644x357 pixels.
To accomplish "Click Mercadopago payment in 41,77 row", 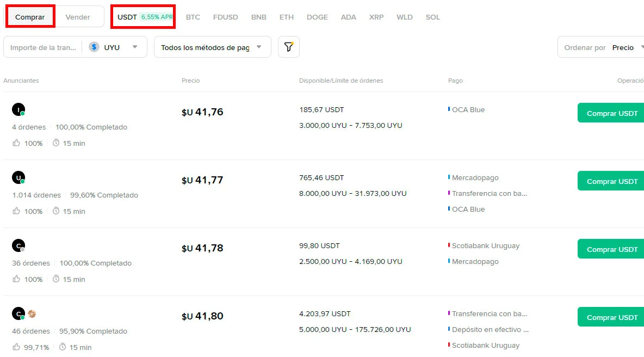I will (x=475, y=177).
